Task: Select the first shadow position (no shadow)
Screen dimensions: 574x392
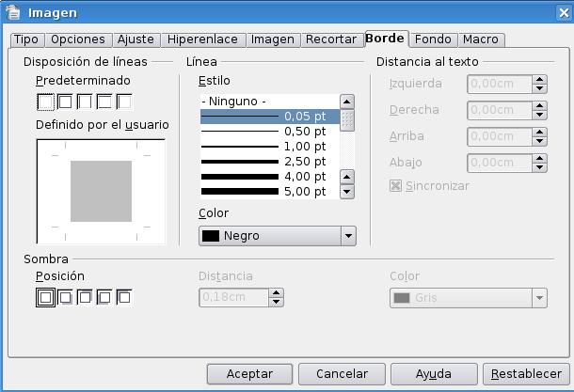Action: coord(46,298)
